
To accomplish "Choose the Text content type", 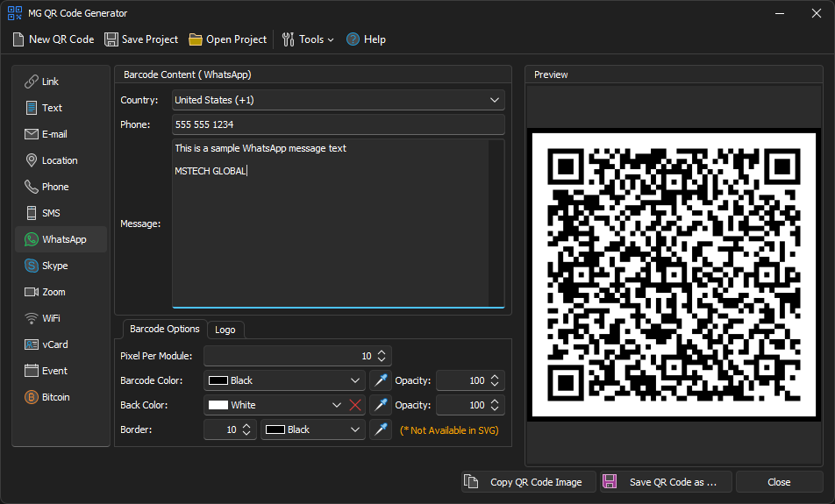I will (x=61, y=108).
